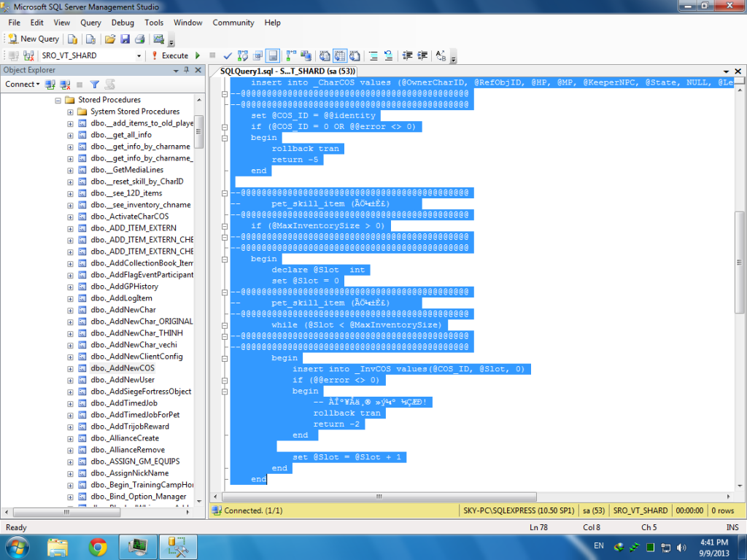Click Decrease Indent icon

point(407,55)
